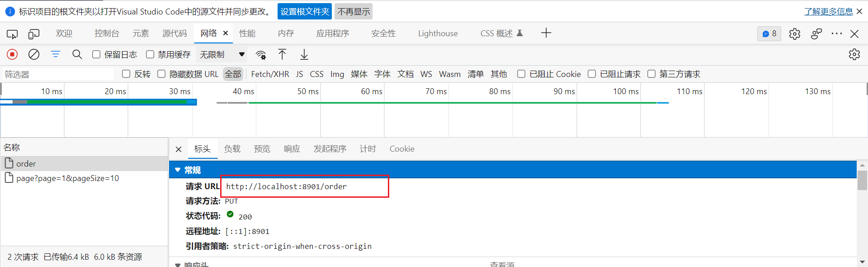Clear the network log
868x267 pixels.
[x=34, y=54]
